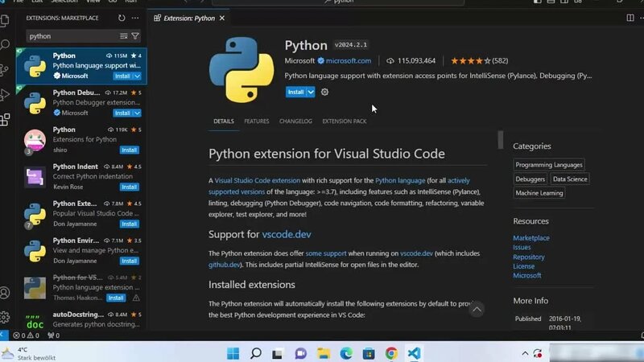Select the Extension: Python editor tab
This screenshot has height=362, width=644.
coord(189,18)
